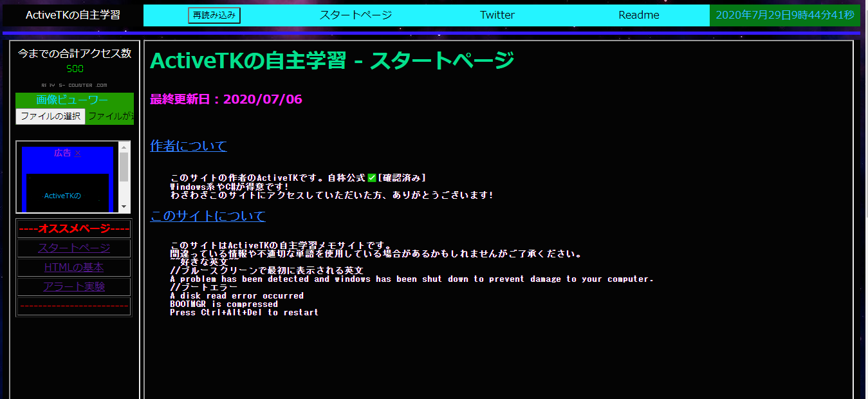This screenshot has width=868, height=399.
Task: Click the access counter number 500
Action: [x=75, y=69]
